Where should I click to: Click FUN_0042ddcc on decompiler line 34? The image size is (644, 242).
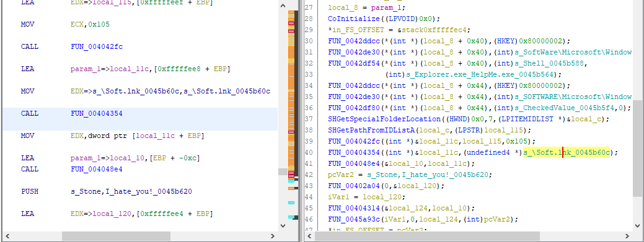[x=354, y=86]
